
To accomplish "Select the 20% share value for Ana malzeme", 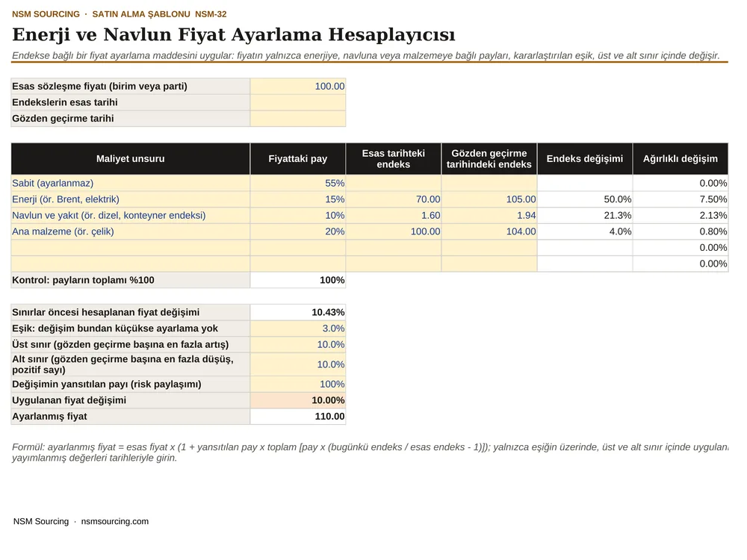I will (x=298, y=232).
